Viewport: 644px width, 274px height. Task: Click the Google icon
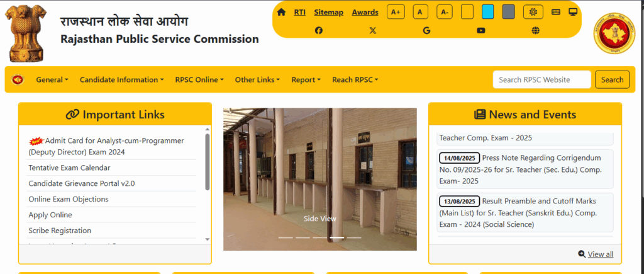[x=426, y=30]
